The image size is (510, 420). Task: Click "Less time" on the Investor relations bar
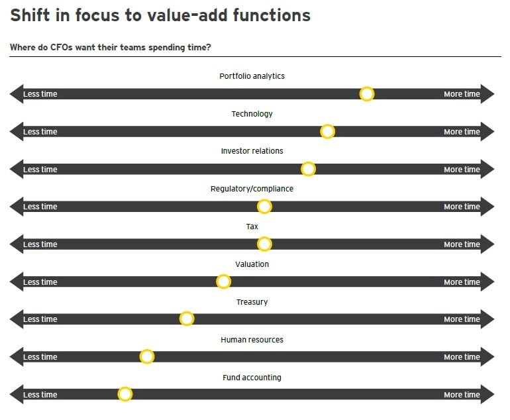(40, 170)
